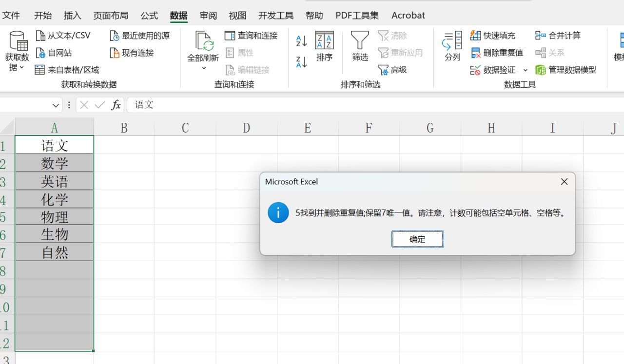Select cell containing 英语
Screen dimensions: 624x364
[x=55, y=181]
